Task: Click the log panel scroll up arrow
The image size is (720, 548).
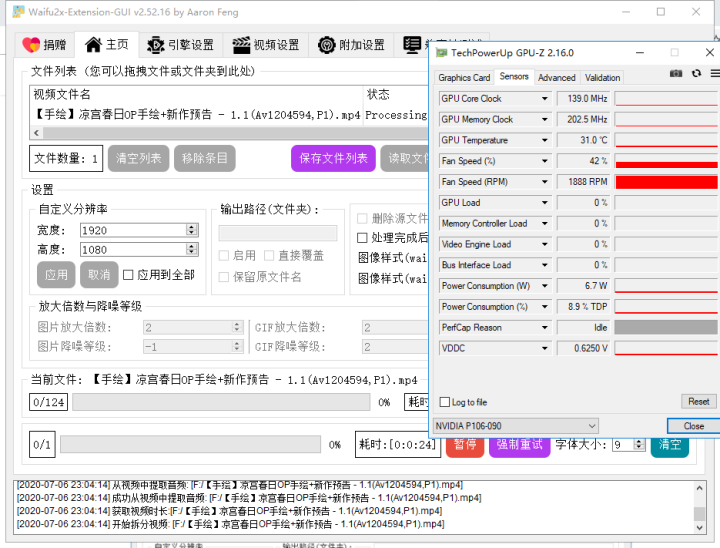Action: click(699, 488)
